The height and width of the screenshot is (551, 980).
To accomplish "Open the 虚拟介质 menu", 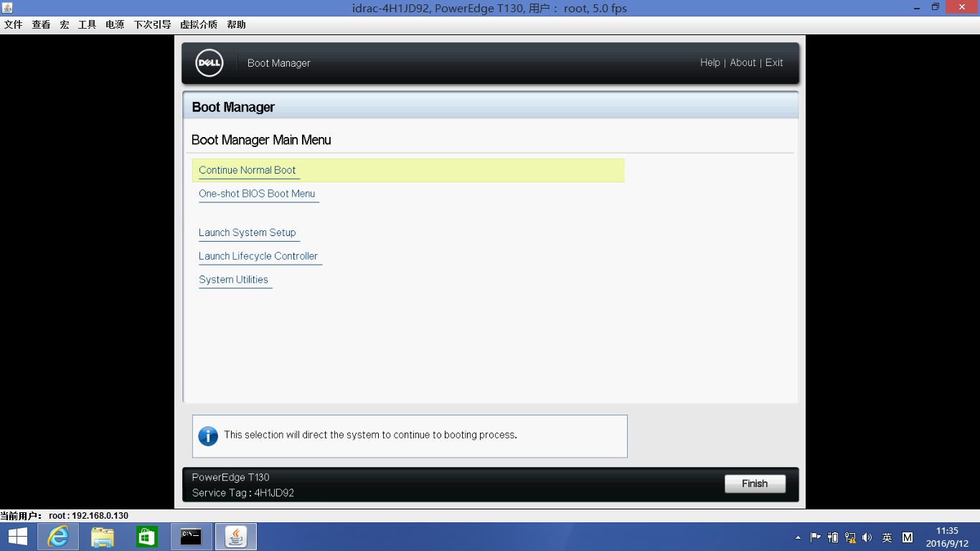I will click(199, 24).
